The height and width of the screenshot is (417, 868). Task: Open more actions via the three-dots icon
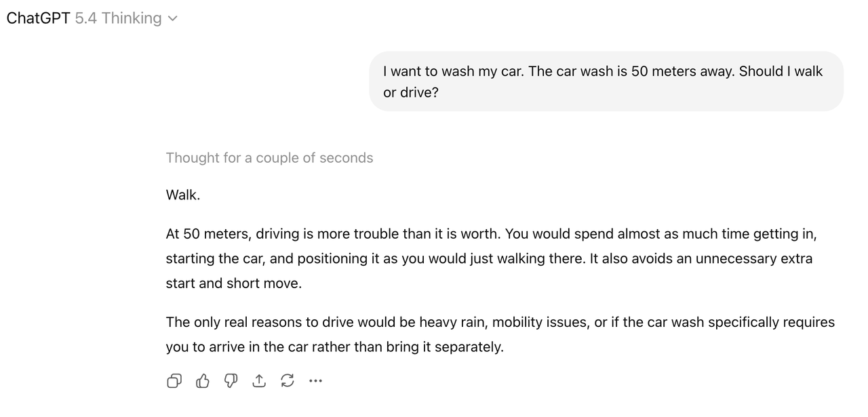click(x=315, y=381)
